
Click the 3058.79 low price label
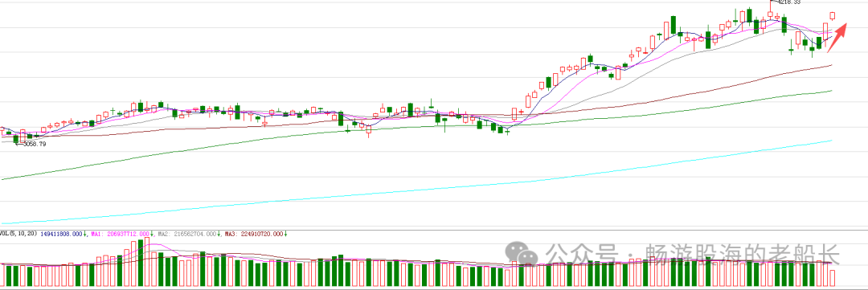coord(34,144)
